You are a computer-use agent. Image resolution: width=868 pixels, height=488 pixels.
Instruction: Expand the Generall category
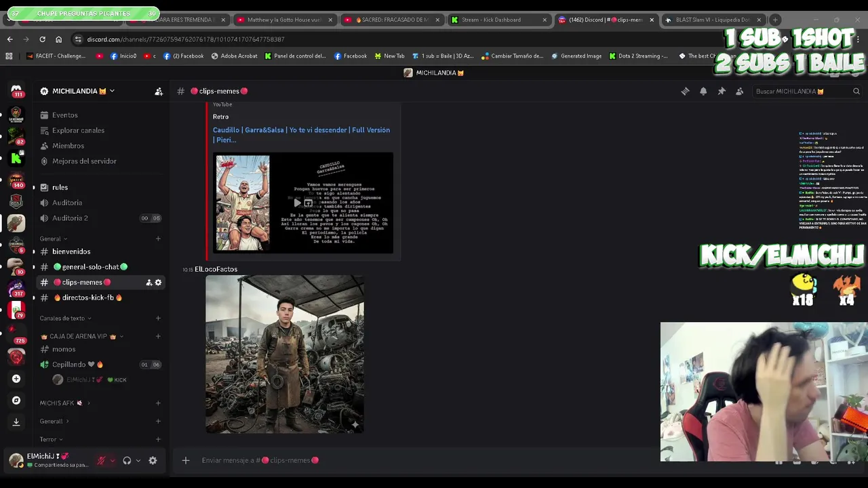tap(54, 421)
